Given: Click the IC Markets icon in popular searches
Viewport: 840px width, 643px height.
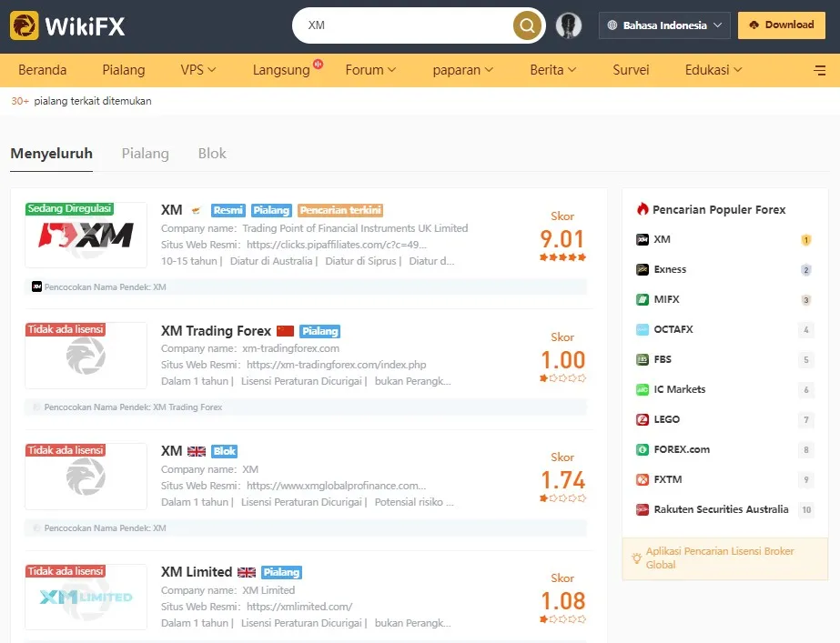Looking at the screenshot, I should pos(643,389).
